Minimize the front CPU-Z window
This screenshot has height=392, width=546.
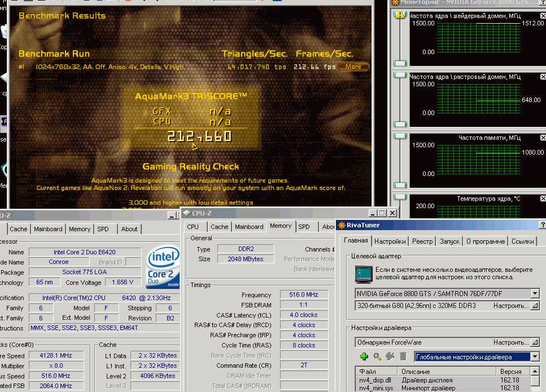click(373, 213)
